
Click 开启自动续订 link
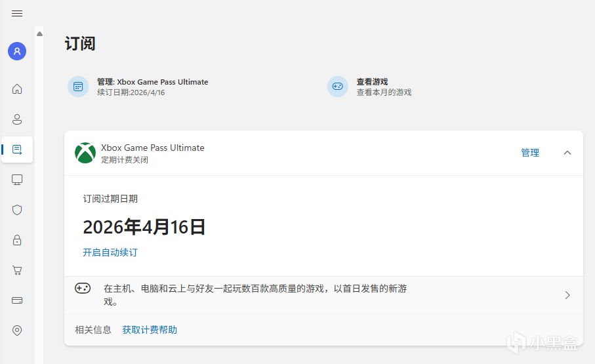tap(110, 253)
